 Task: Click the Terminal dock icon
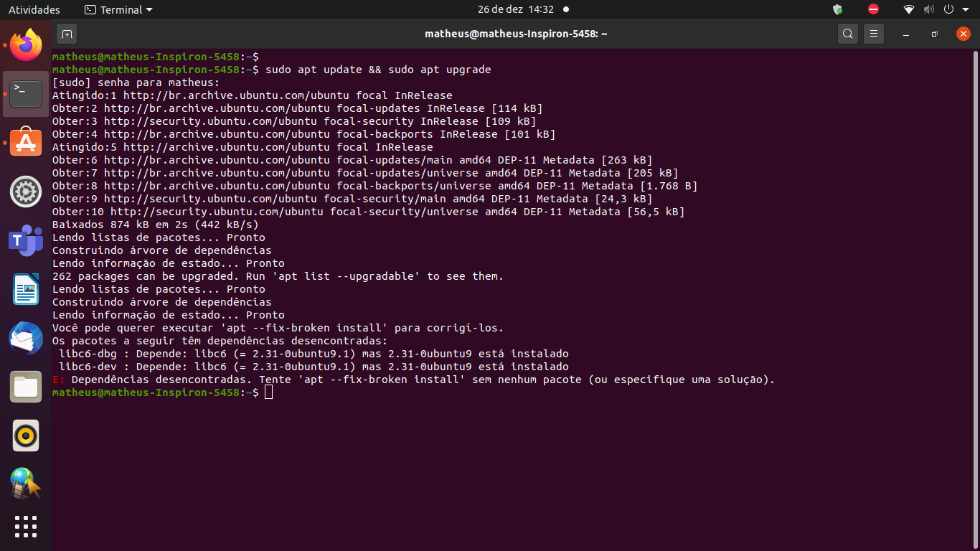pyautogui.click(x=26, y=93)
